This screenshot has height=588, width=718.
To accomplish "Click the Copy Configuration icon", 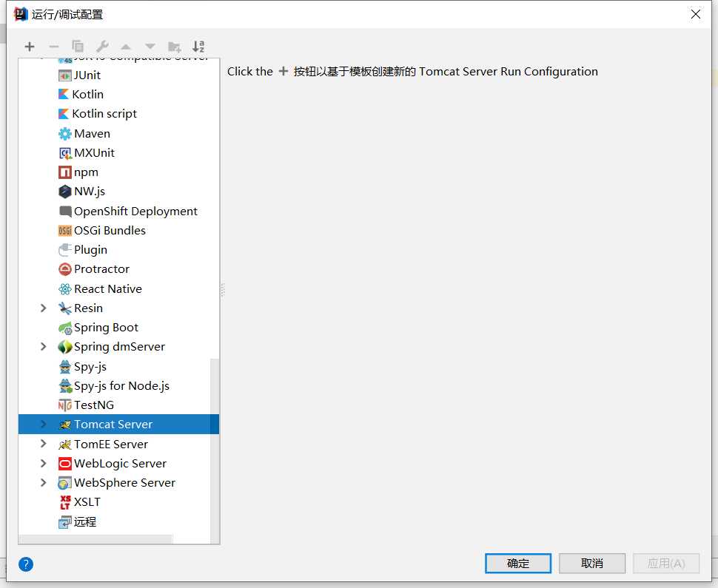I will pos(78,46).
